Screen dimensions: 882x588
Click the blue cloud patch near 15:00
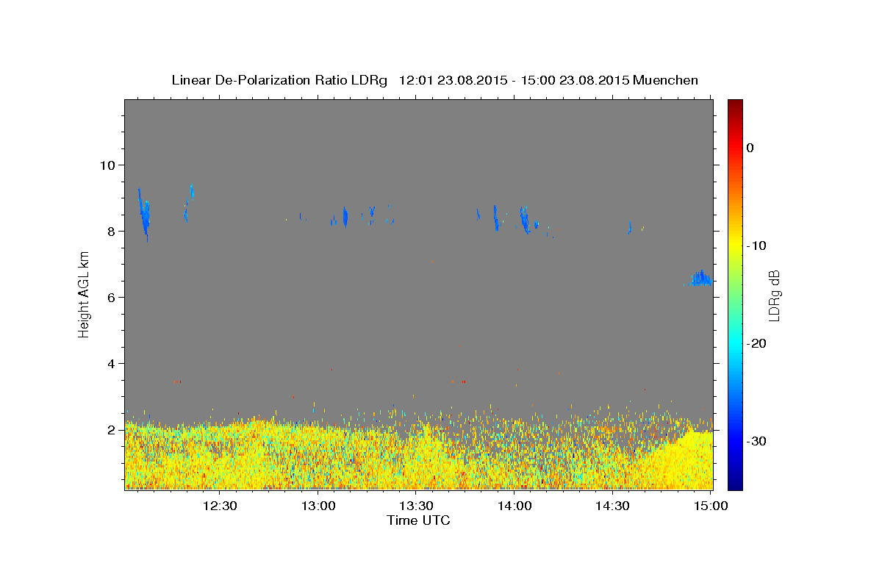pos(700,279)
